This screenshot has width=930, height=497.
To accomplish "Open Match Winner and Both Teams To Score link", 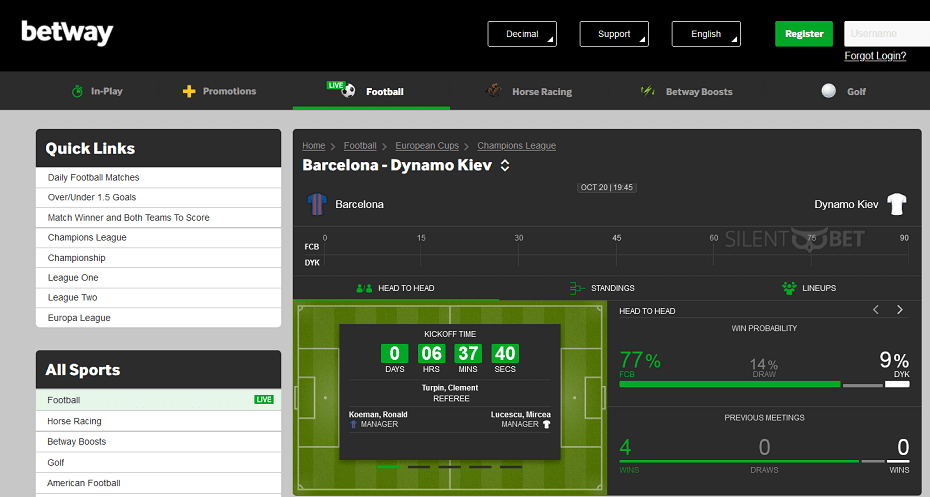I will click(x=158, y=218).
